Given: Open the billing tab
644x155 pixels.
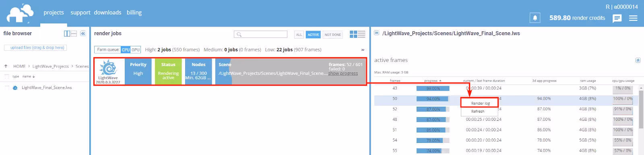Looking at the screenshot, I should click(x=134, y=12).
